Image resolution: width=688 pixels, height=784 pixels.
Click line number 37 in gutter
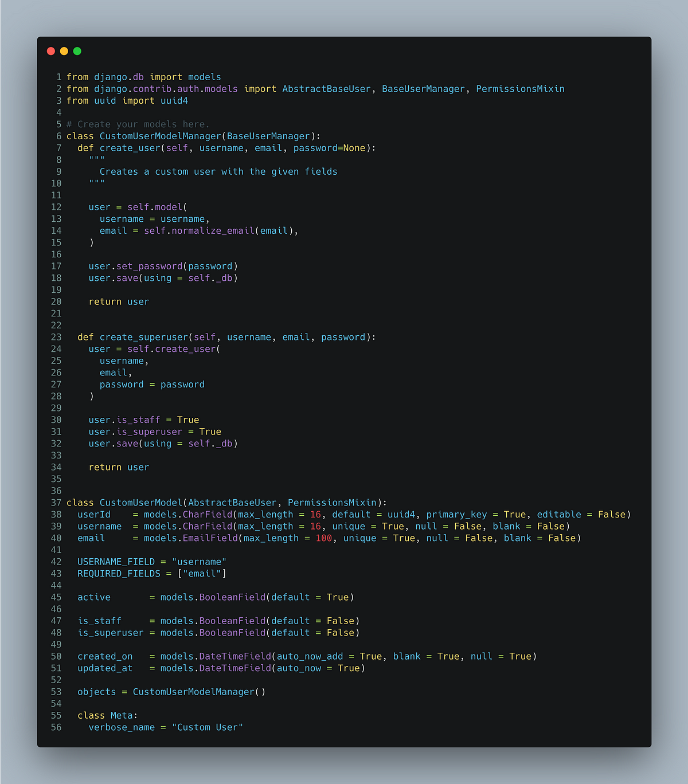[x=56, y=503]
